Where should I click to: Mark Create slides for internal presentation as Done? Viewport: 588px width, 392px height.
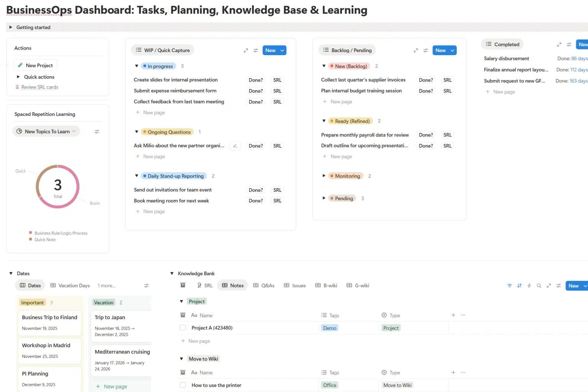(x=256, y=80)
